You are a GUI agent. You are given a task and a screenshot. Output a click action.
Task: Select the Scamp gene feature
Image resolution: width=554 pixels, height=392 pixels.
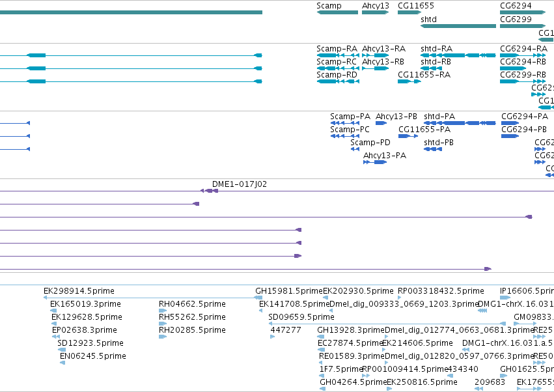click(x=337, y=12)
